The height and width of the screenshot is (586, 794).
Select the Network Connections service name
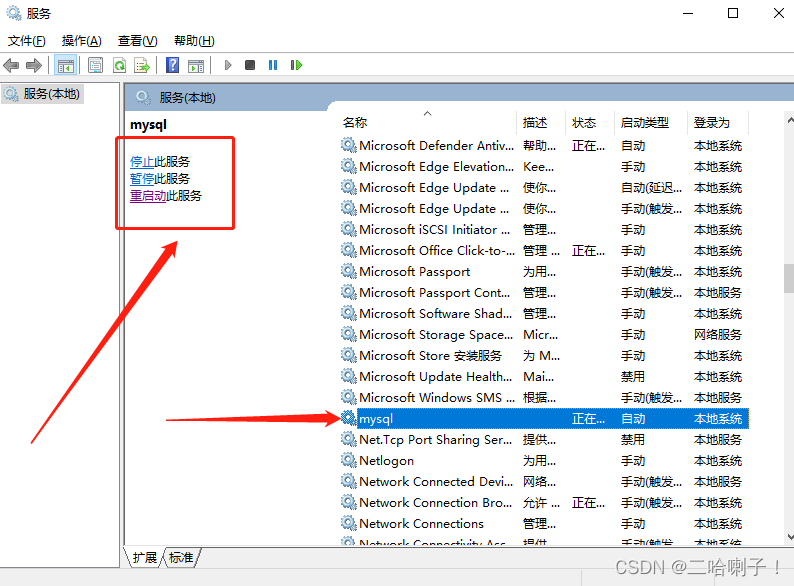tap(421, 523)
